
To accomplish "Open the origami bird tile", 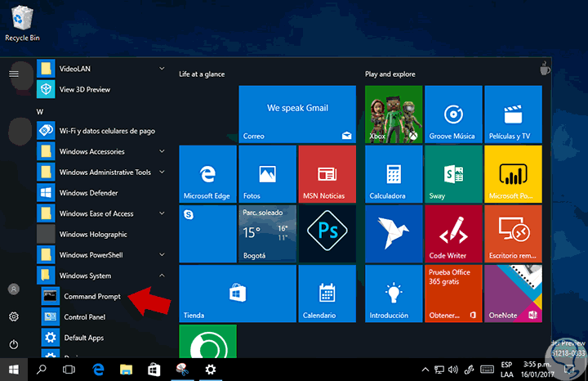I will [394, 234].
